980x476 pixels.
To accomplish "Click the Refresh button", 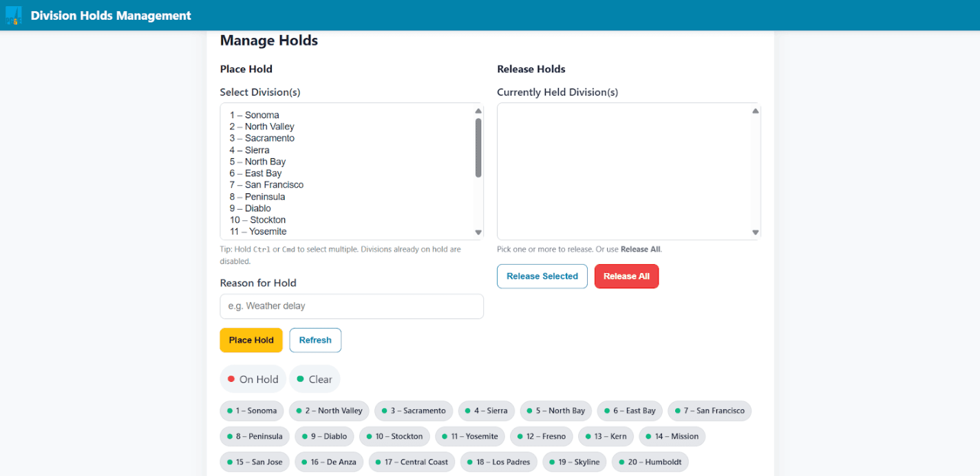I will [x=315, y=340].
